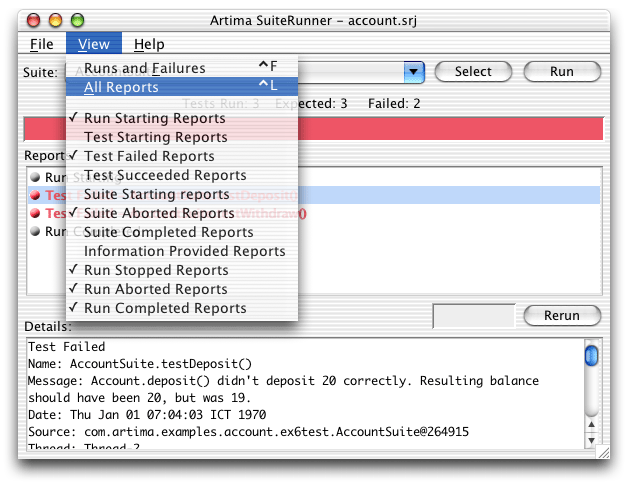Image resolution: width=633 pixels, height=485 pixels.
Task: Click the red icon of the testWithdraw failed report
Action: (36, 213)
